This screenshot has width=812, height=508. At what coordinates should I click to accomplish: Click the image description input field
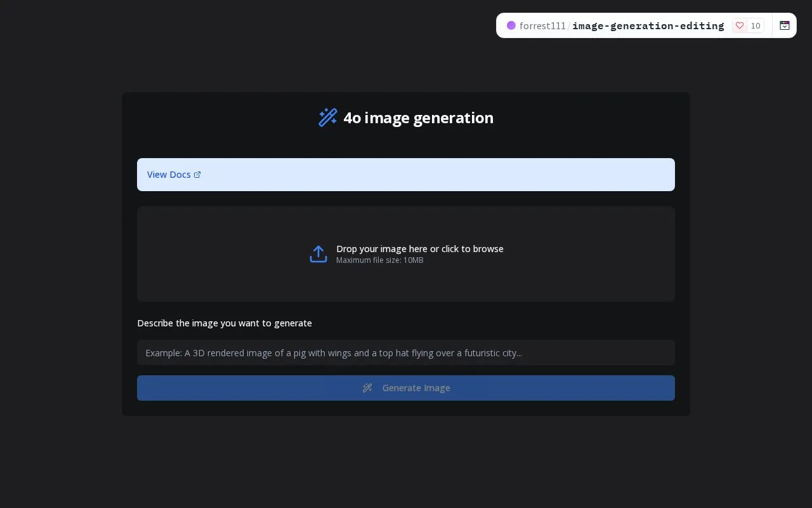[x=406, y=352]
